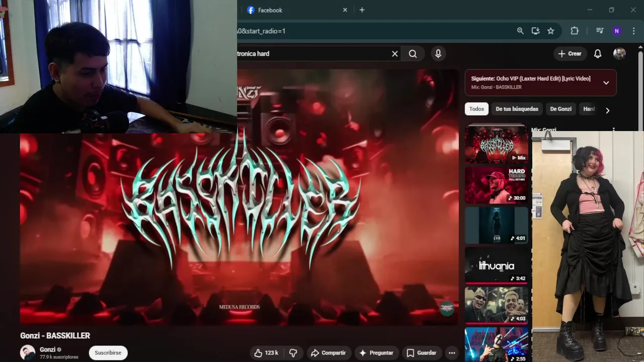
Task: Open the 2:55 blue lights video thumbnail
Action: pyautogui.click(x=497, y=345)
